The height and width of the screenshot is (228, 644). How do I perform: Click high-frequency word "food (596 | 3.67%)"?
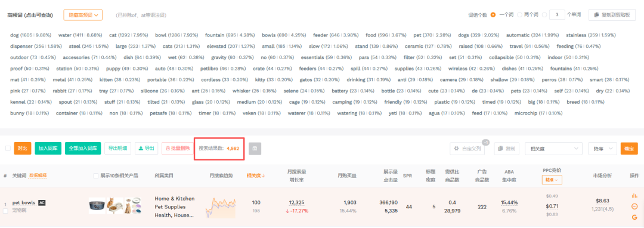click(386, 35)
